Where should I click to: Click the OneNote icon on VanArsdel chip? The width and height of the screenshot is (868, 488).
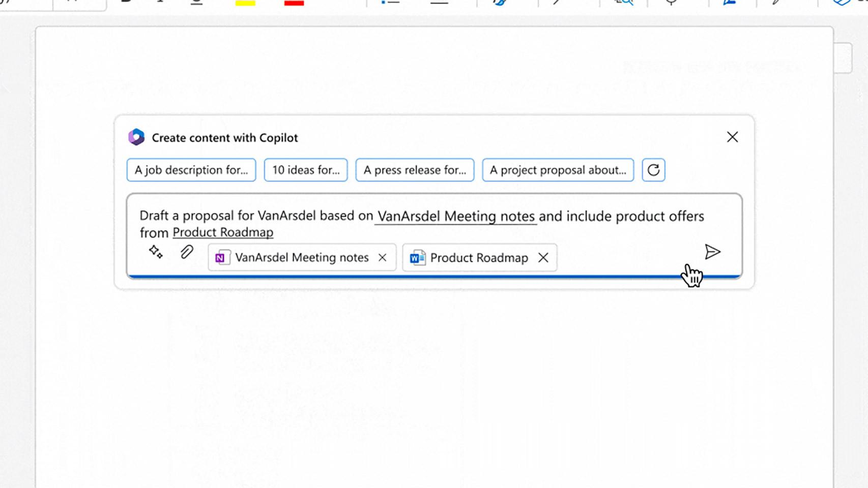point(220,258)
